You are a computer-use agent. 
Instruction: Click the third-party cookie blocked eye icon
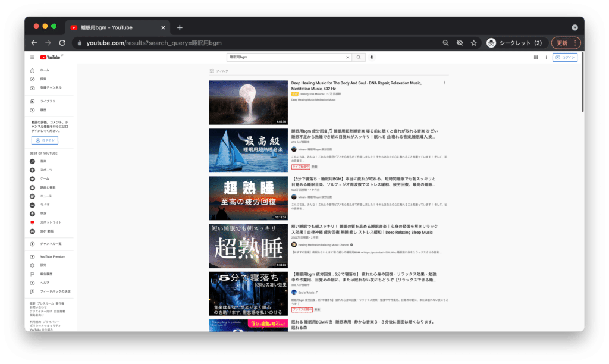click(460, 43)
